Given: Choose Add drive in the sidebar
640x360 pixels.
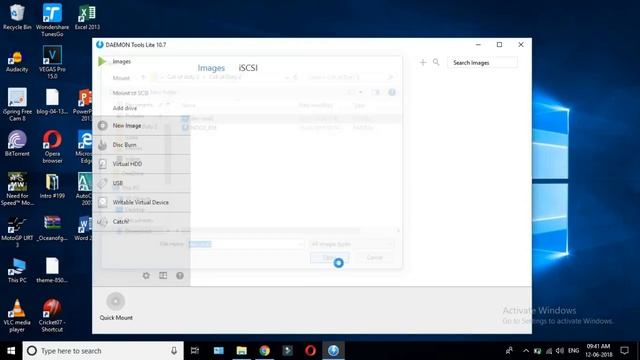Looking at the screenshot, I should click(124, 108).
